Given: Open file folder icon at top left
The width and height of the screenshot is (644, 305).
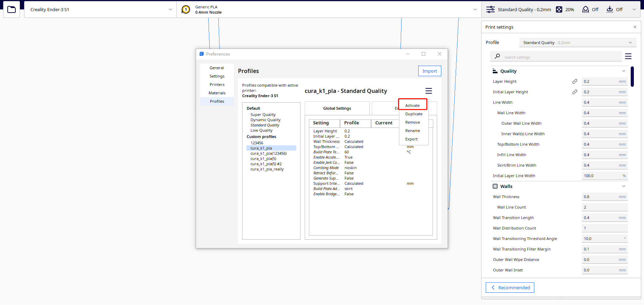Looking at the screenshot, I should (x=12, y=9).
